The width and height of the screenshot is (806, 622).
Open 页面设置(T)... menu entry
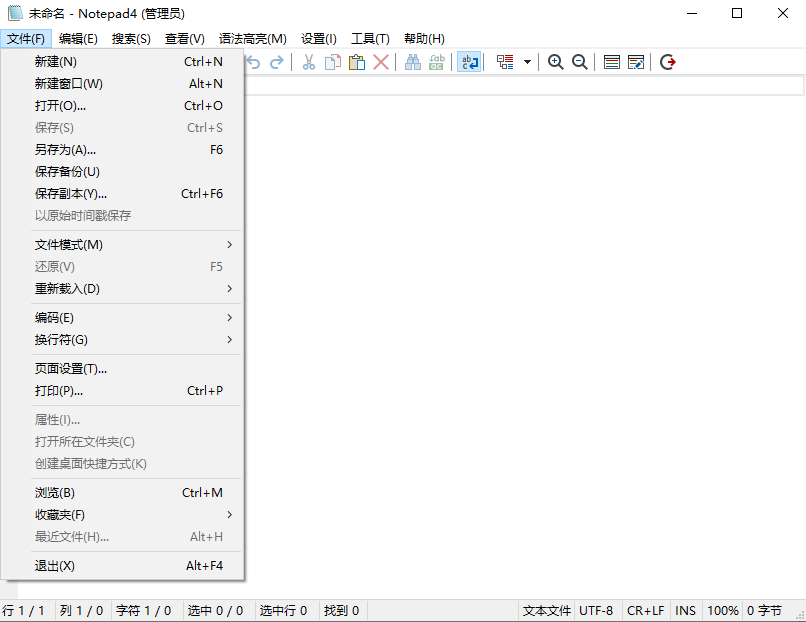click(x=122, y=369)
